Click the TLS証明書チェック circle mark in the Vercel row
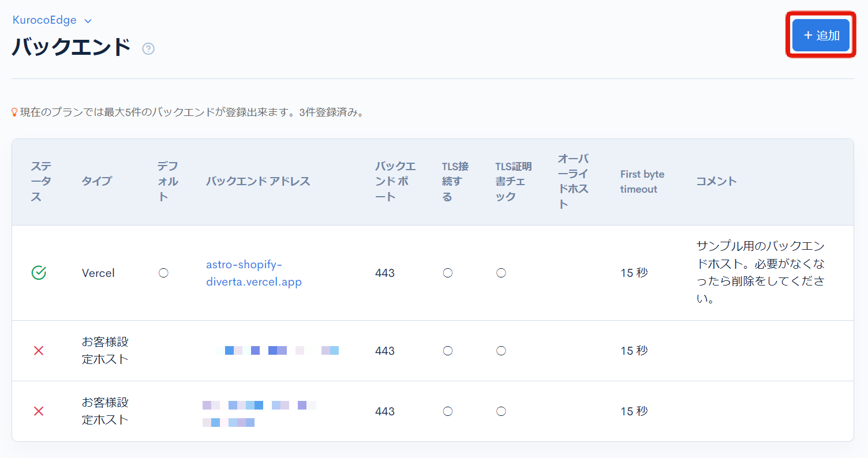Image resolution: width=868 pixels, height=458 pixels. click(501, 273)
